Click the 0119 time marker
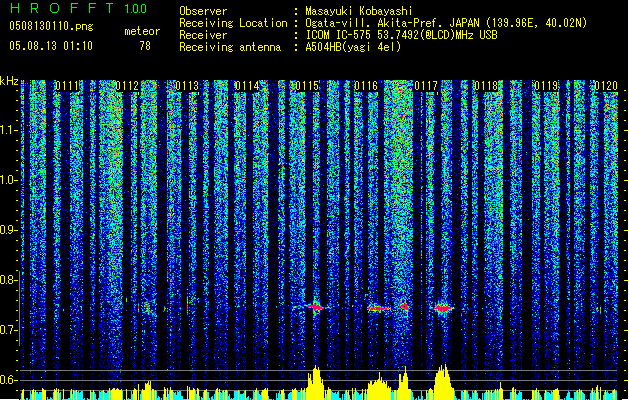Screen dimensions: 629x400 546,86
